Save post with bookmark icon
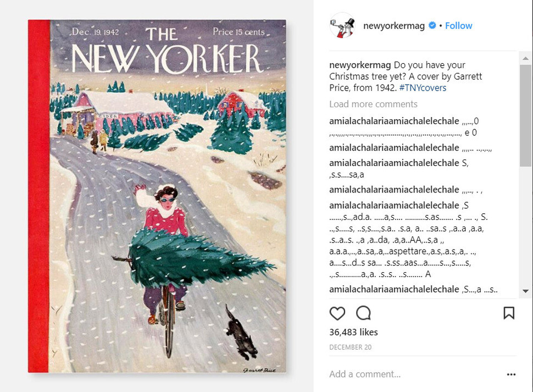Screen dimensions: 533x392 point(509,313)
